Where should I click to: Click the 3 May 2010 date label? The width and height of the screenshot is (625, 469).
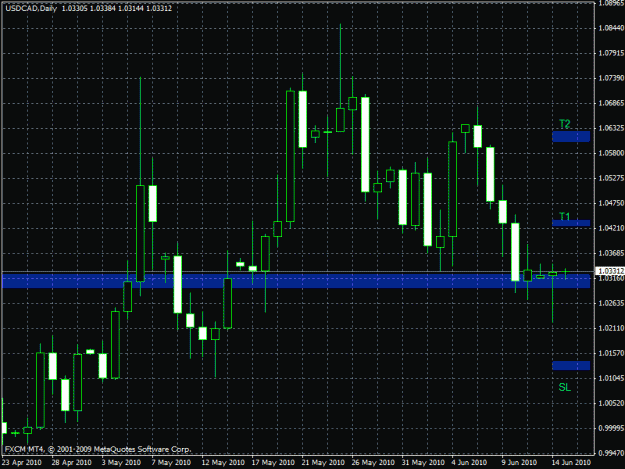(x=121, y=463)
